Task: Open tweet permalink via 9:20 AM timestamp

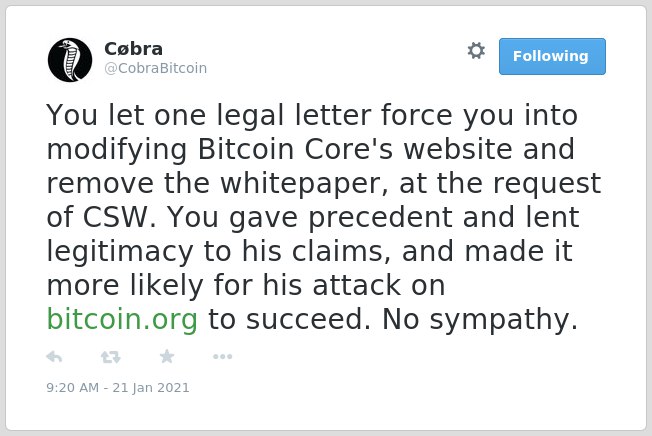Action: click(73, 387)
